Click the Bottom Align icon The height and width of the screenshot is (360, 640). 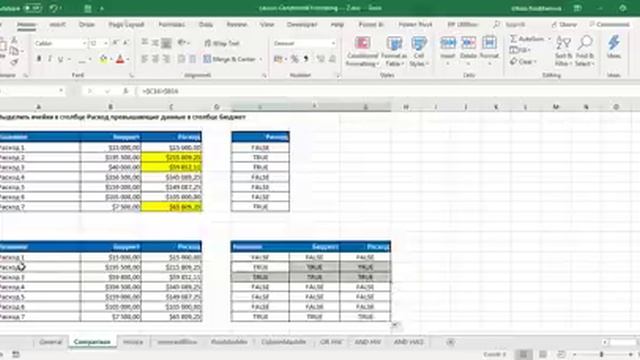click(166, 43)
